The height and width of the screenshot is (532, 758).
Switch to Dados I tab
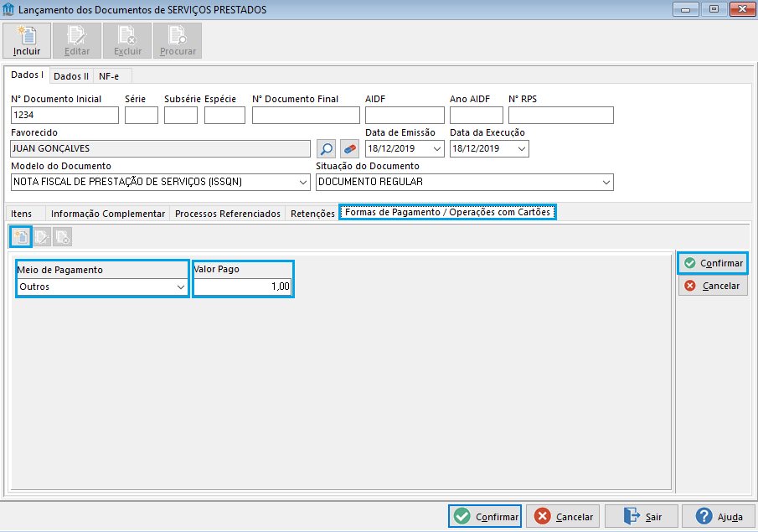pyautogui.click(x=27, y=75)
